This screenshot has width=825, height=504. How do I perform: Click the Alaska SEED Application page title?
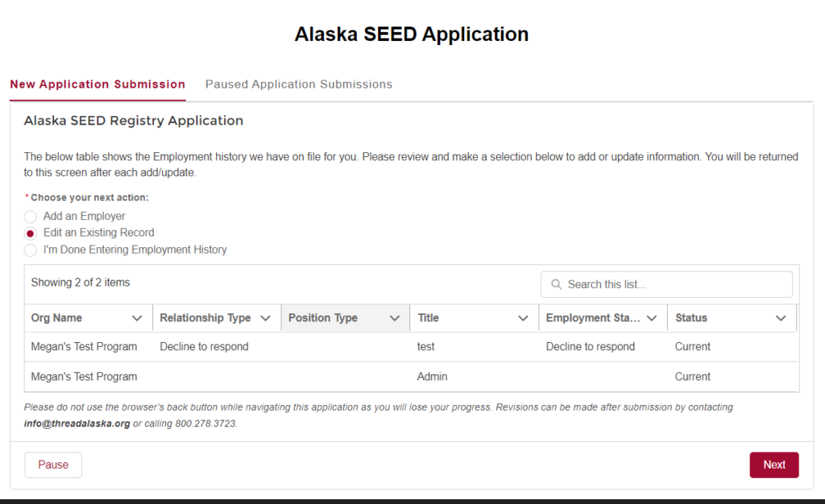[x=412, y=34]
